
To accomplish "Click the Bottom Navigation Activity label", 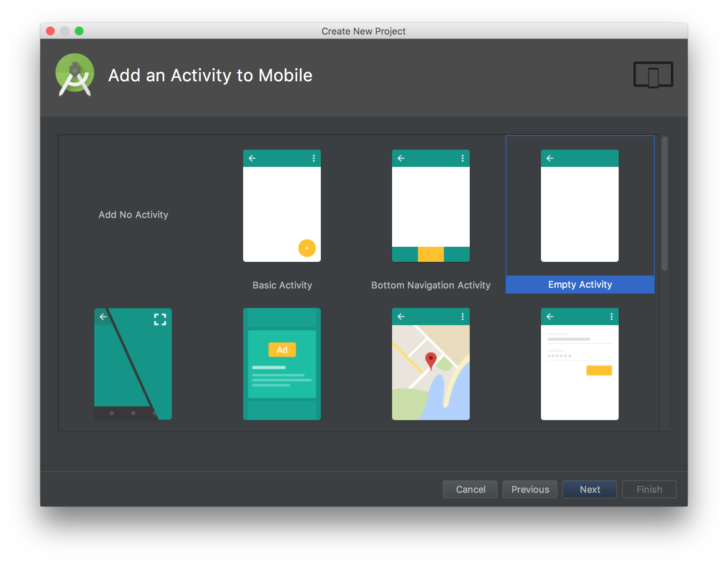I will (431, 285).
